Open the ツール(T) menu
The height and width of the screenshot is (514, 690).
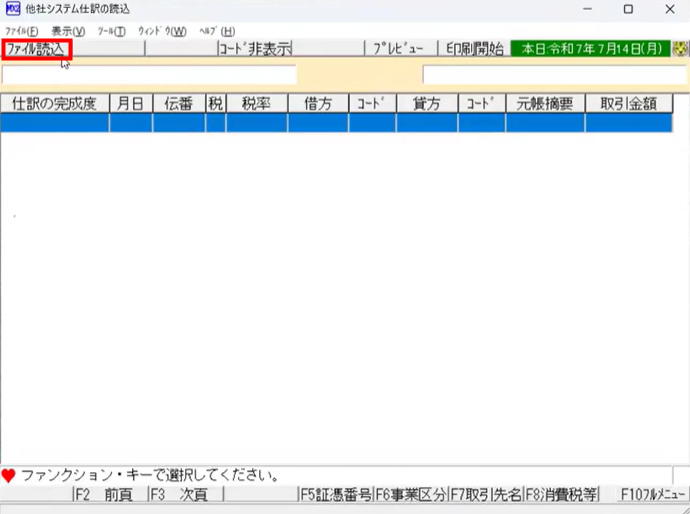(x=111, y=31)
